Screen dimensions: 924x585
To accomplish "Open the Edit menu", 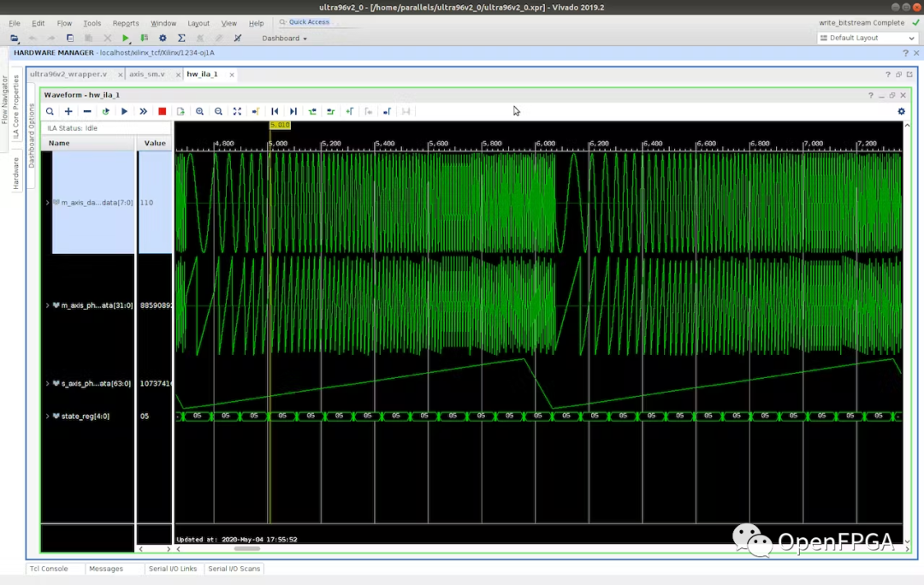I will pyautogui.click(x=38, y=23).
